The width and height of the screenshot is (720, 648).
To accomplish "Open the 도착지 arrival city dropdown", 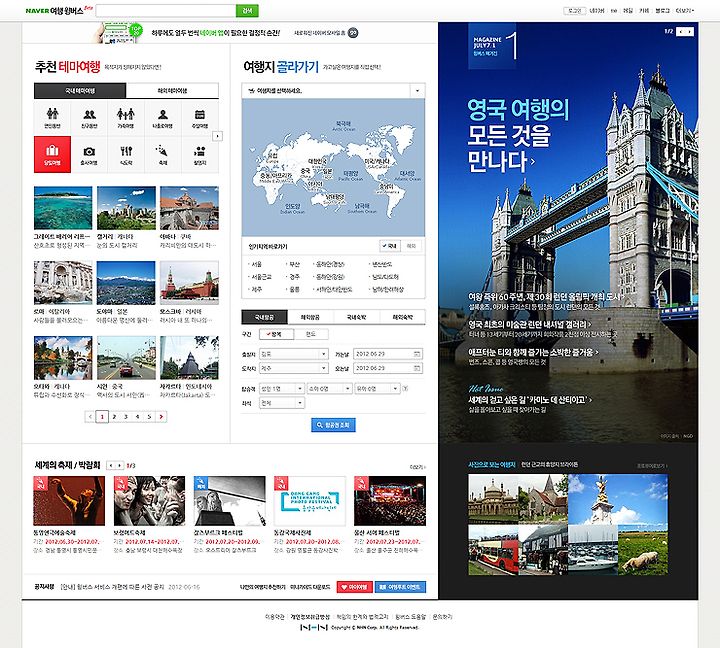I will (294, 368).
